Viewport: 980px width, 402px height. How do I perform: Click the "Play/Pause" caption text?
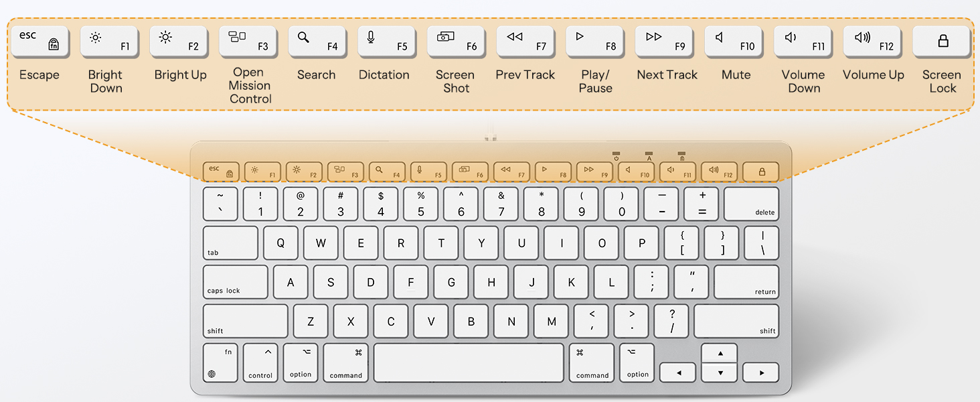tap(596, 82)
